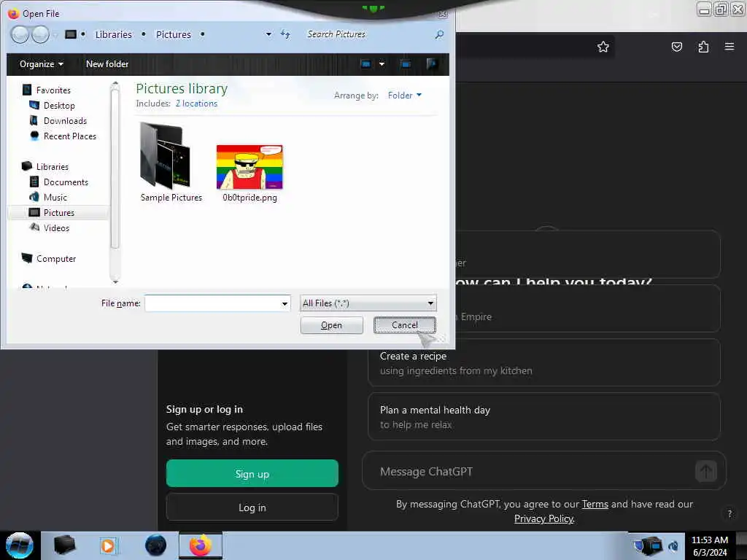Click the computer icon in the address bar
The width and height of the screenshot is (747, 560).
pyautogui.click(x=71, y=34)
